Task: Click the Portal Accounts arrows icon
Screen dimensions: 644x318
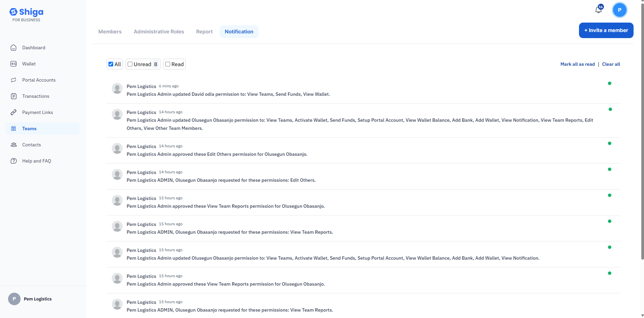Action: (x=13, y=80)
